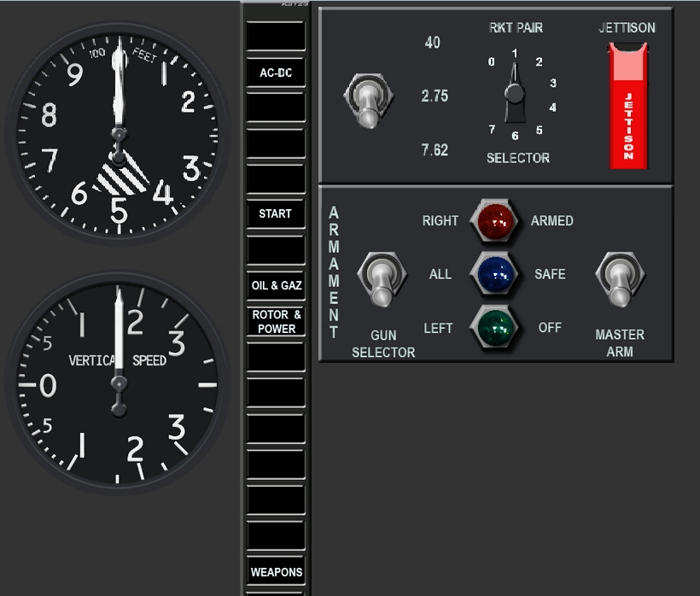Click the blank slot below START
The width and height of the screenshot is (700, 596).
pyautogui.click(x=276, y=249)
